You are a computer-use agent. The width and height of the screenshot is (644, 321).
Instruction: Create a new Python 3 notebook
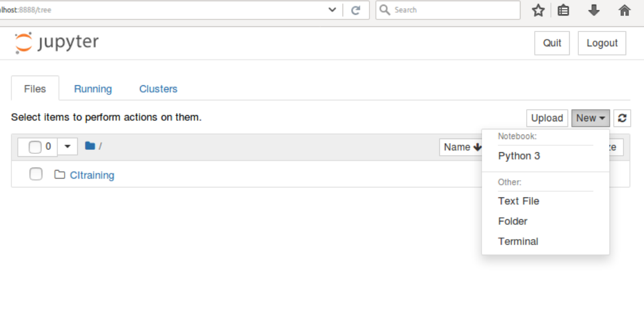pos(519,156)
